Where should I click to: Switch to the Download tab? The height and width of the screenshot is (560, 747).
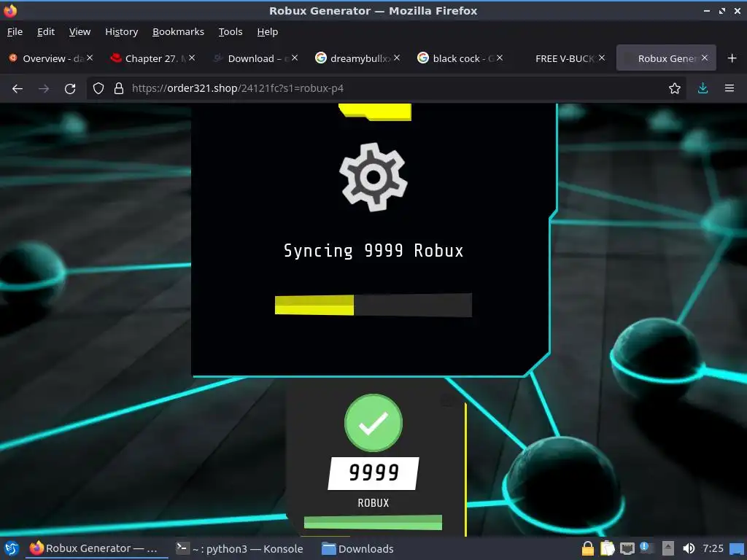(256, 58)
